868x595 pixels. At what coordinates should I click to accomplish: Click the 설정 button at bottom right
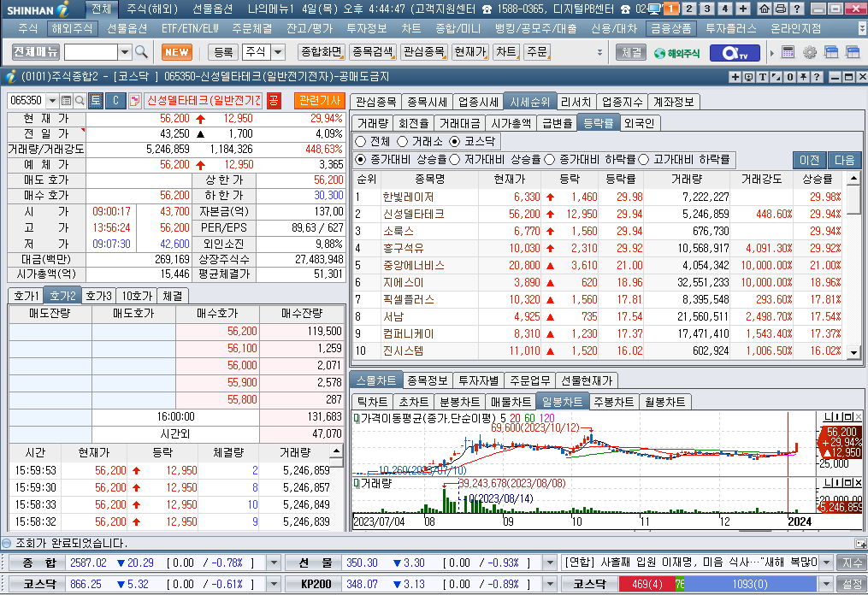coord(852,583)
